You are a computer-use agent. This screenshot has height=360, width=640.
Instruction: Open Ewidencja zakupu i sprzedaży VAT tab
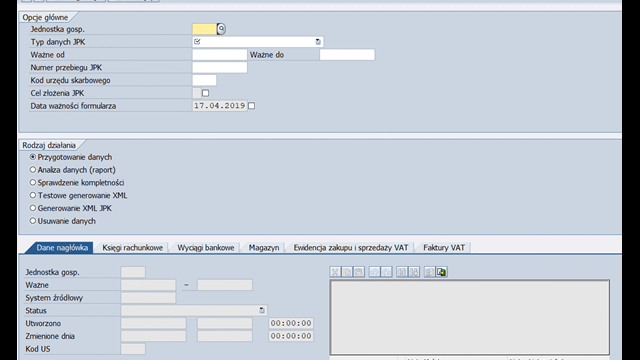[351, 248]
